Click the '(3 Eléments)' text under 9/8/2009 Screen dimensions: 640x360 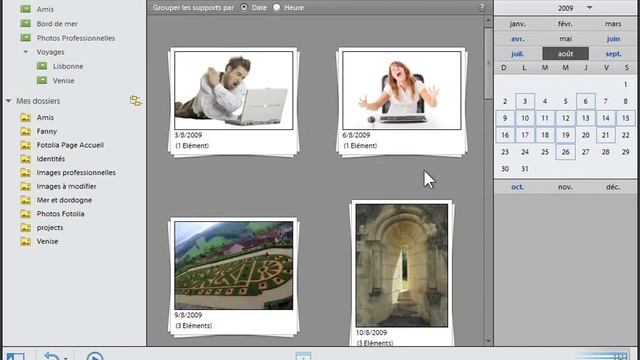tap(193, 326)
